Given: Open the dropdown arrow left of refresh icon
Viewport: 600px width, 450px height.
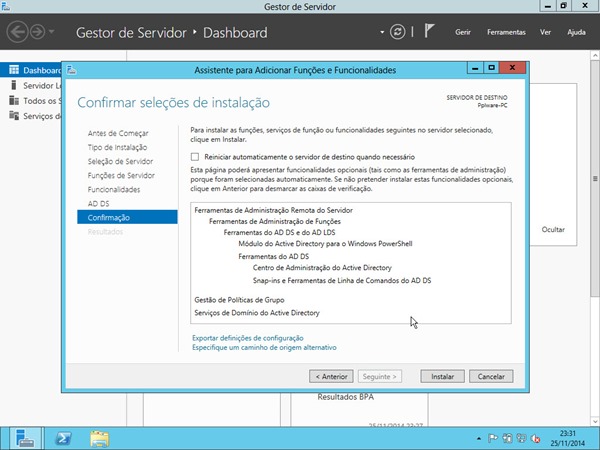Looking at the screenshot, I should [x=382, y=32].
